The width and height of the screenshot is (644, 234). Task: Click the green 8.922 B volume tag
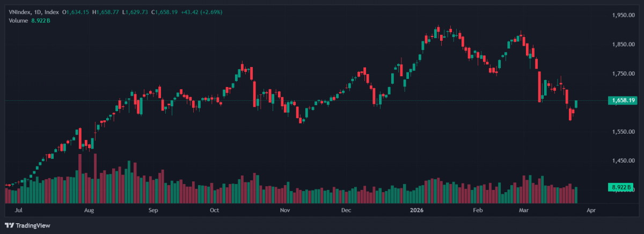tap(622, 187)
